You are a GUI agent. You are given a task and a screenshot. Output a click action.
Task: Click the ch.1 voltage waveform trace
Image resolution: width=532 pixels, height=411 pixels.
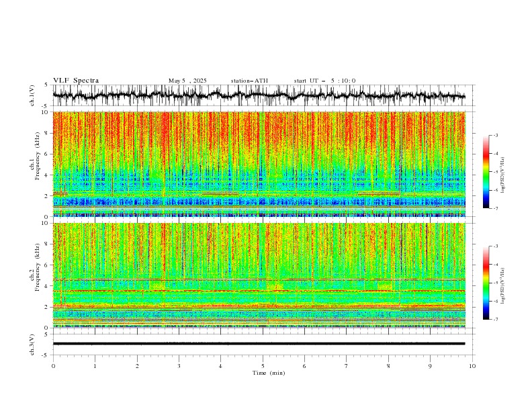[259, 95]
